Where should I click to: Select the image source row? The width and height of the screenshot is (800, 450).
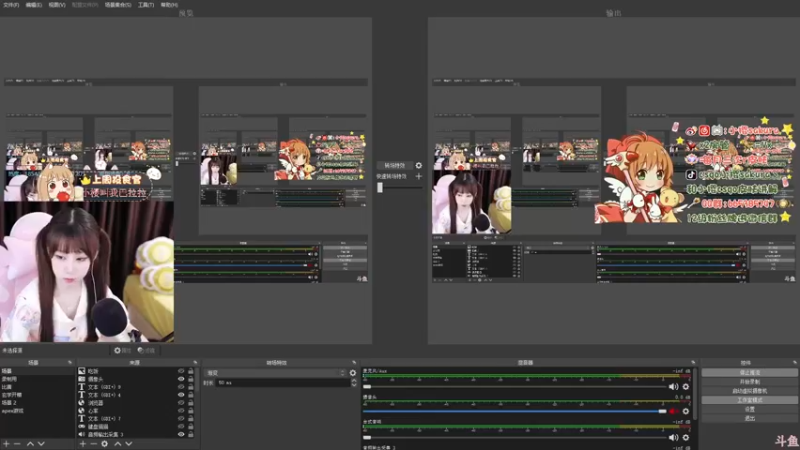click(136, 371)
